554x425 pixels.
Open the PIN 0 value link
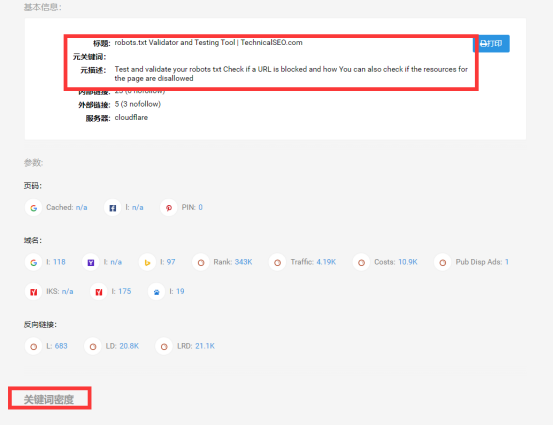pyautogui.click(x=200, y=207)
